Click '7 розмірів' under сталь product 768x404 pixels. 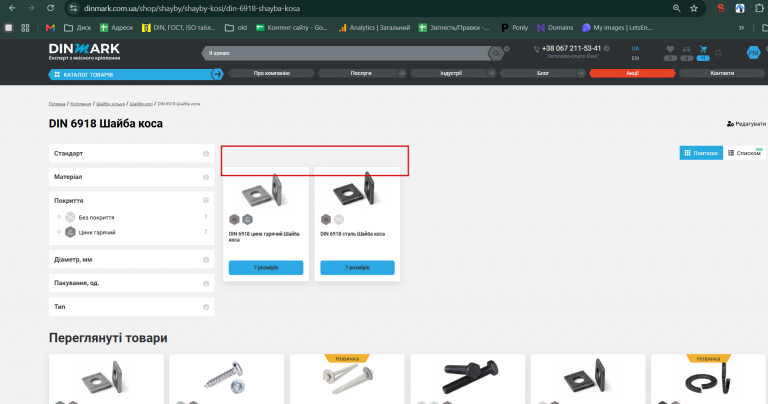pos(358,267)
